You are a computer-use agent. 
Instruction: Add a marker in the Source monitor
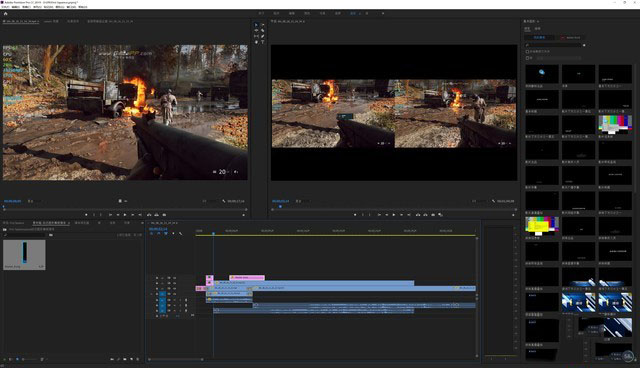pos(86,215)
